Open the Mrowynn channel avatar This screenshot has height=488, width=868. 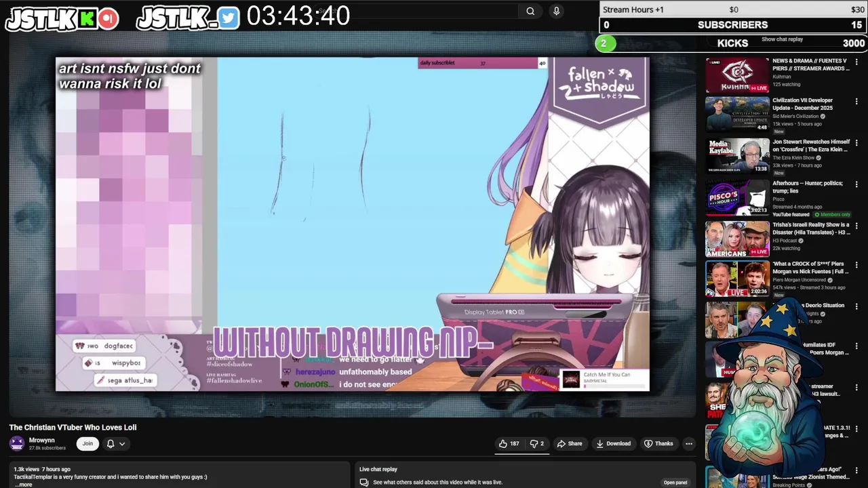(17, 444)
